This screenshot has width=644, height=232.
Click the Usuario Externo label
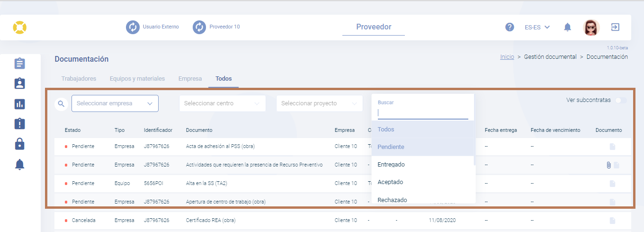click(x=161, y=27)
